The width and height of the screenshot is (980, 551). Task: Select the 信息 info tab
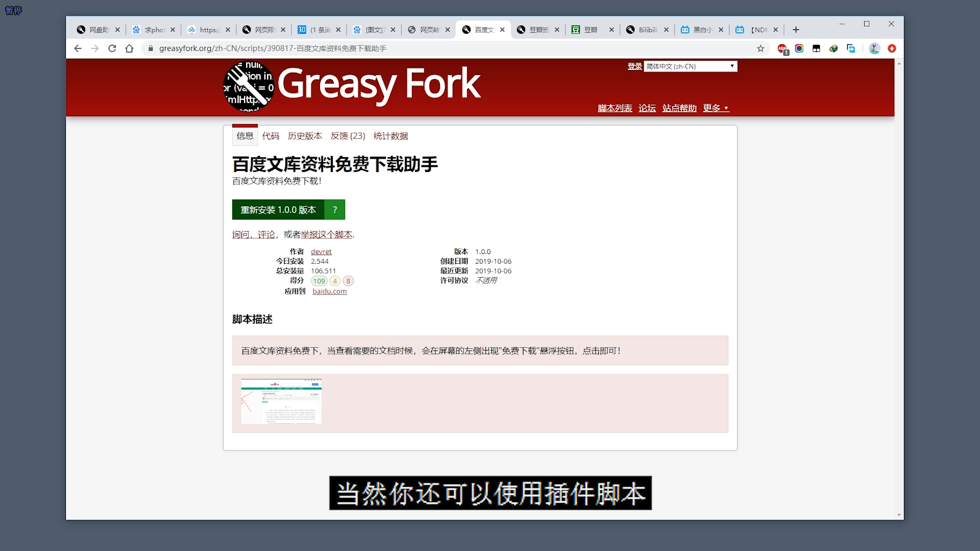pyautogui.click(x=245, y=136)
